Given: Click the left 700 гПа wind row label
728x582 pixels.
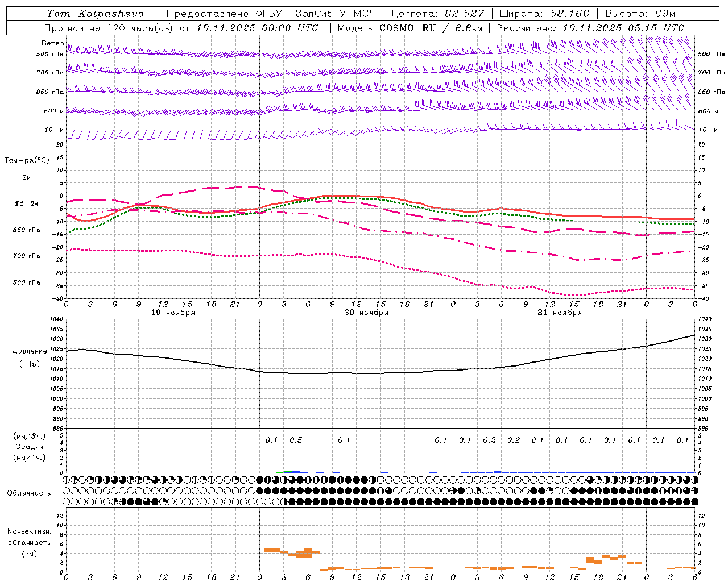Looking at the screenshot, I should point(50,73).
